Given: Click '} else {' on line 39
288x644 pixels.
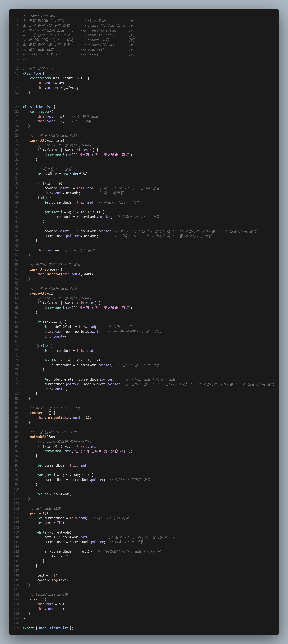Looking at the screenshot, I should tap(44, 198).
